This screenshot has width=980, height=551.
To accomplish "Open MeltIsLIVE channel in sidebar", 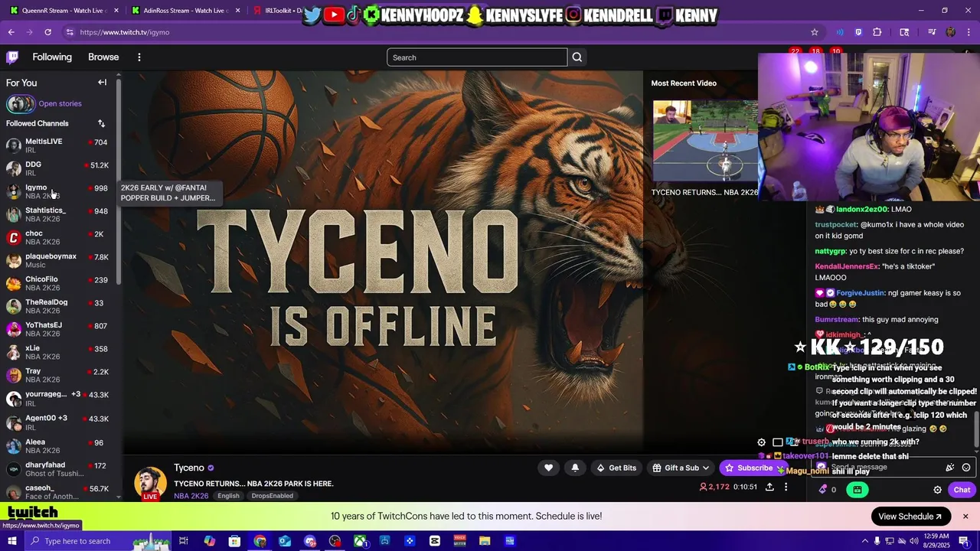I will pyautogui.click(x=57, y=145).
